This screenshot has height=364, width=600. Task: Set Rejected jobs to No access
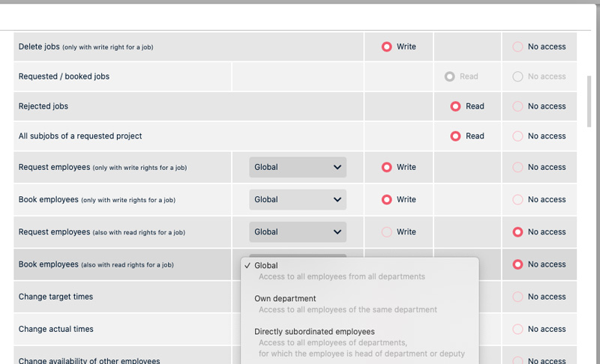(517, 106)
